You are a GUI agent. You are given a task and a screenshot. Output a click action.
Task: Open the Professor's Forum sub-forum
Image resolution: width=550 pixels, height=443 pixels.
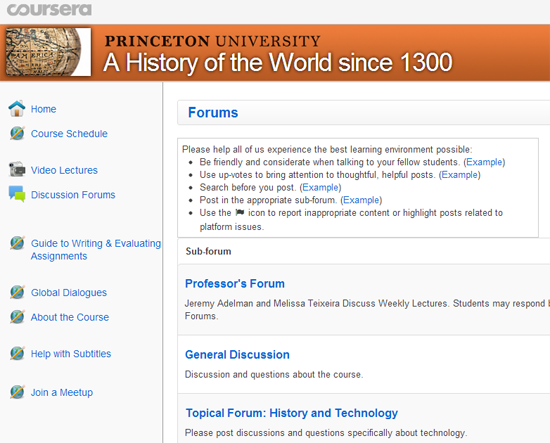(x=235, y=283)
